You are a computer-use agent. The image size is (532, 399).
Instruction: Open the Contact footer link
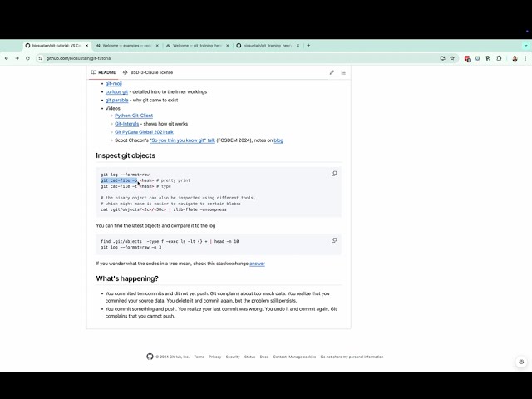tap(279, 357)
